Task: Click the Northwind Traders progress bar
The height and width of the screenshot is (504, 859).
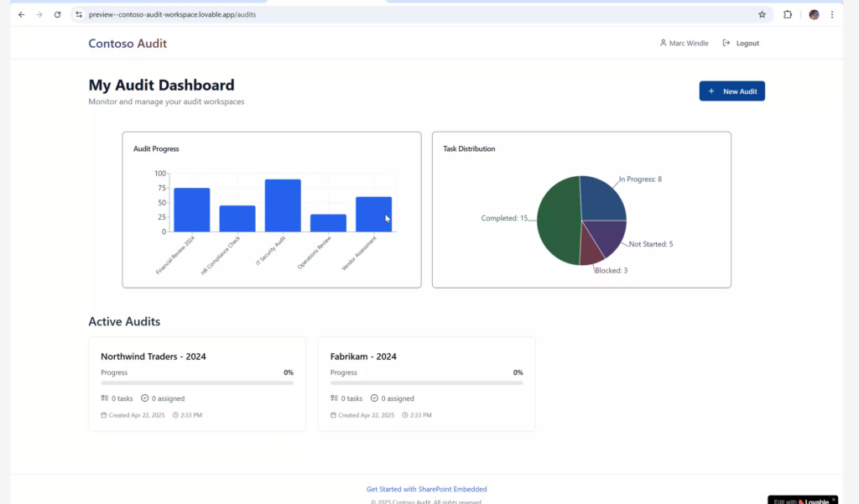Action: pos(197,383)
